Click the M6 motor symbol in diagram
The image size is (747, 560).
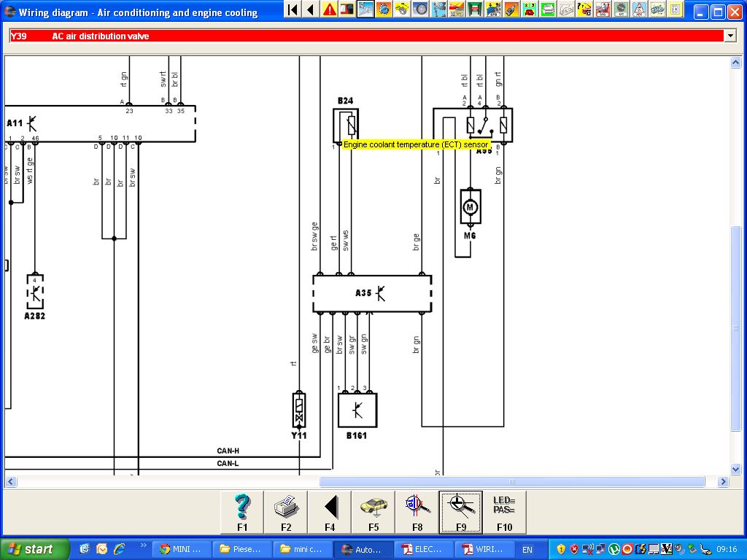(471, 207)
